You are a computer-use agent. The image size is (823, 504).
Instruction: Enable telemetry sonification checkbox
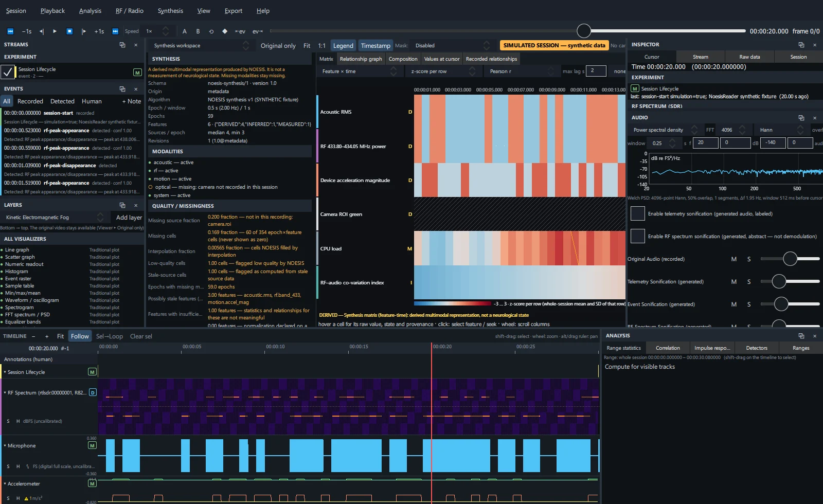(638, 213)
